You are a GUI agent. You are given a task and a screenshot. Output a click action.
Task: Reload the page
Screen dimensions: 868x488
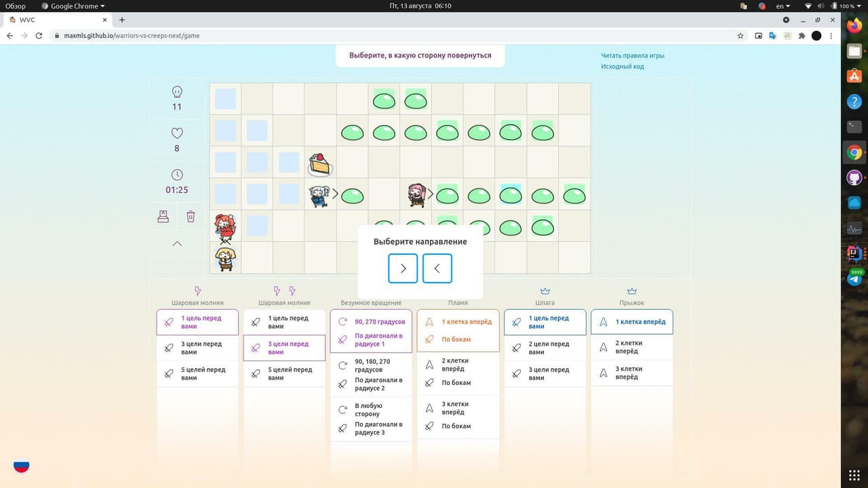click(39, 36)
